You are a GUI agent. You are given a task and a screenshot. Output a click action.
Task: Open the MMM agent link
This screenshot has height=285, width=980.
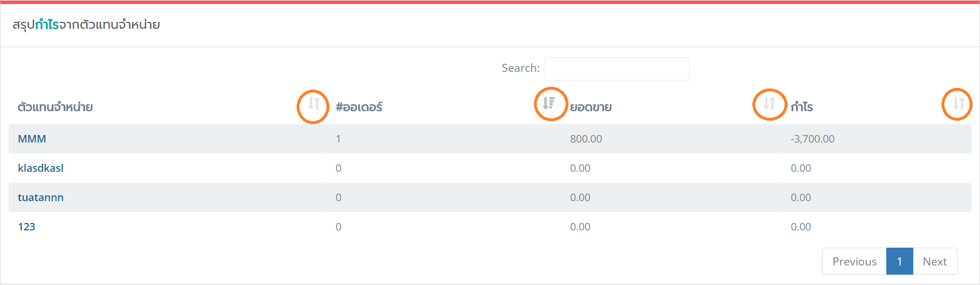click(x=32, y=139)
